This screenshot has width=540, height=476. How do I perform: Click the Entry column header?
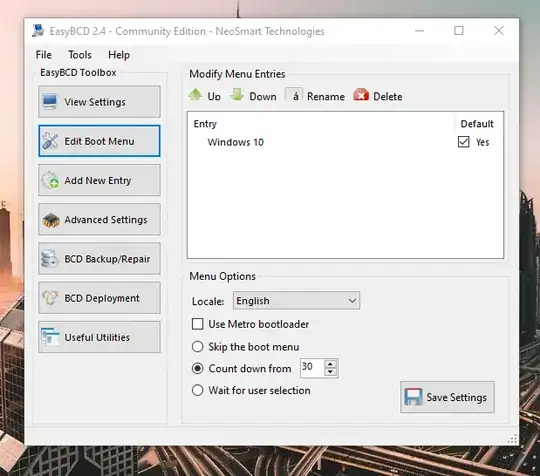pyautogui.click(x=205, y=124)
